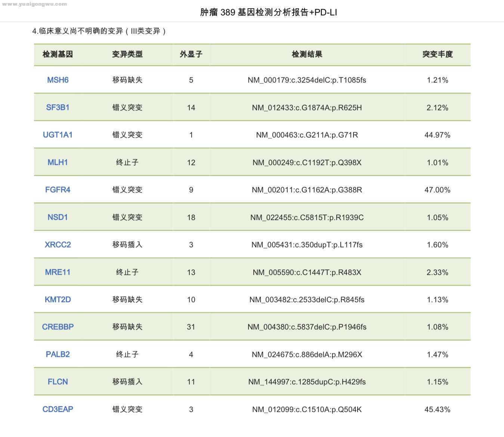Select the 检测基因 column header
Image resolution: width=504 pixels, height=437 pixels.
point(58,54)
